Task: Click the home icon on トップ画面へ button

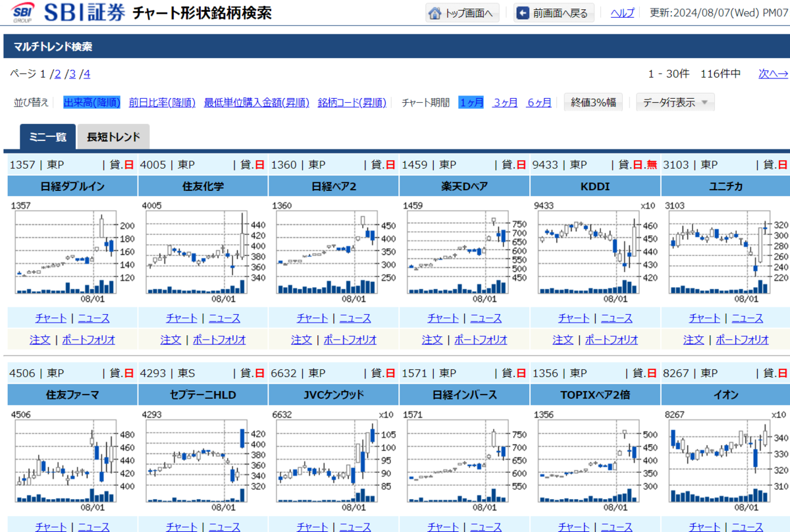Action: [436, 13]
